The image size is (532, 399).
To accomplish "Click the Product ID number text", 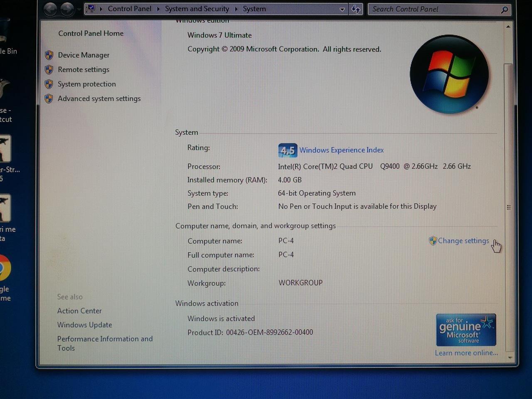I will pos(269,332).
